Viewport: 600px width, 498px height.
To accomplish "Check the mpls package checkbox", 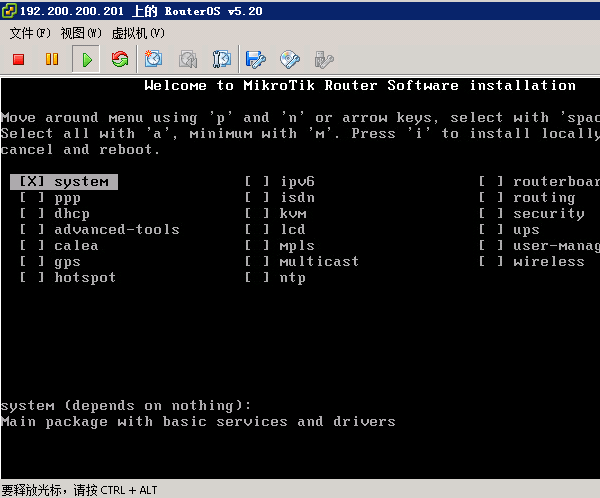I will 257,245.
